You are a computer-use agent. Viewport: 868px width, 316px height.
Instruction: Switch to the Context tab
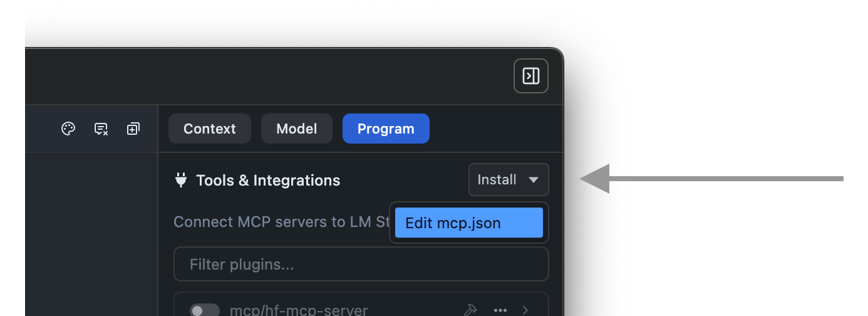[210, 129]
